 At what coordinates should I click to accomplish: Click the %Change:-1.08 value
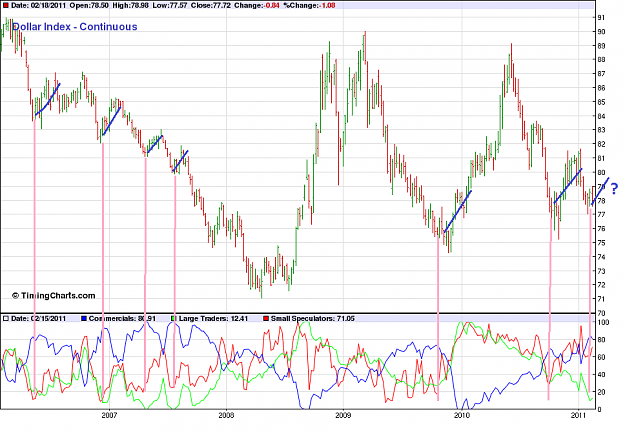[x=309, y=6]
